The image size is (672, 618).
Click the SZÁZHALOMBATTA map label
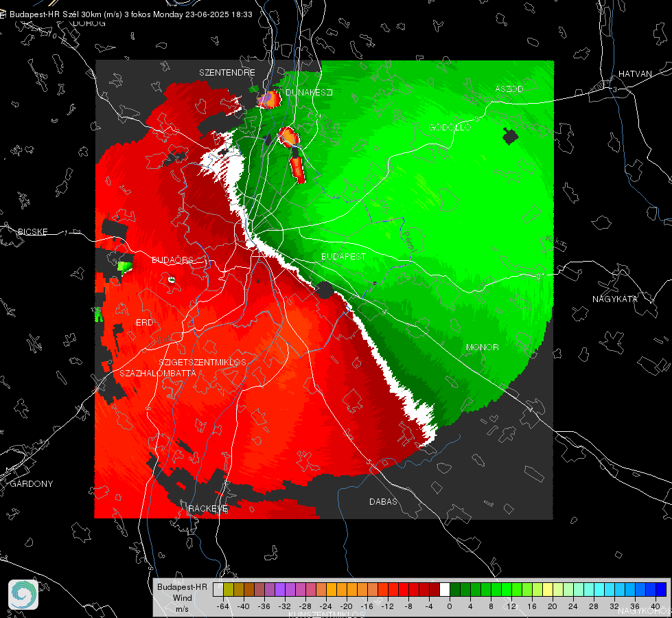click(158, 373)
